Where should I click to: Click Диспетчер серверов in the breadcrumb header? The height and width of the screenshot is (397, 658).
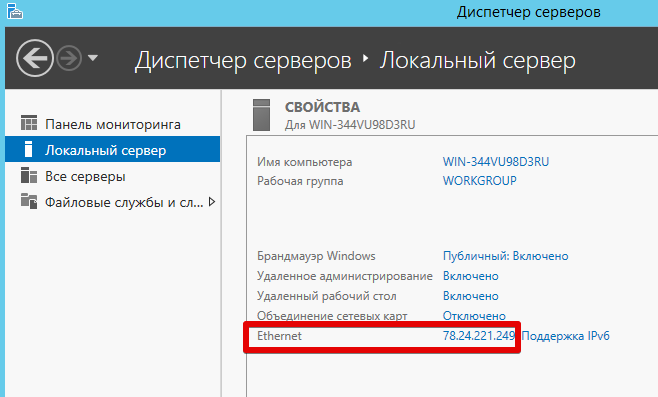coord(243,60)
